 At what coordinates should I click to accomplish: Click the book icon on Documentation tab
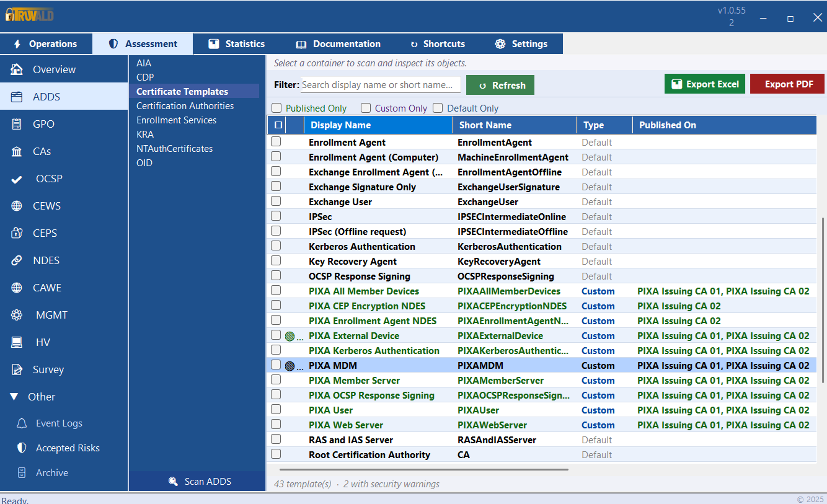[x=301, y=44]
